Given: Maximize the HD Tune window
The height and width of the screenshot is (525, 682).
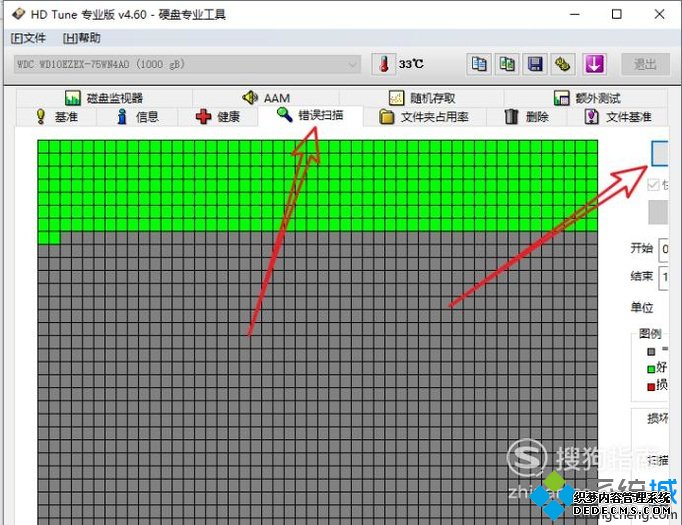Looking at the screenshot, I should pyautogui.click(x=617, y=14).
